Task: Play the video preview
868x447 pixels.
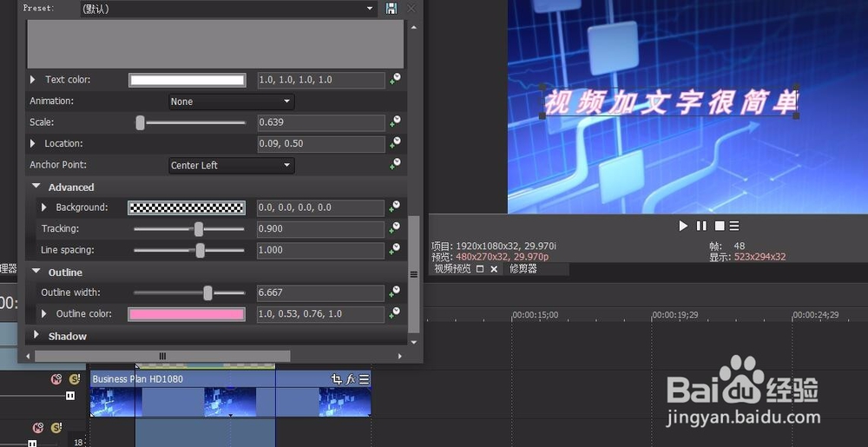Action: tap(683, 226)
